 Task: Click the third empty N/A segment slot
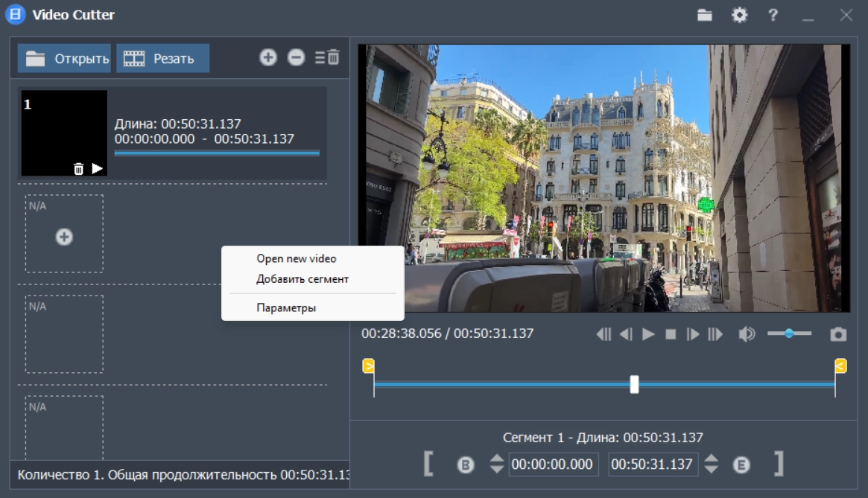click(64, 428)
